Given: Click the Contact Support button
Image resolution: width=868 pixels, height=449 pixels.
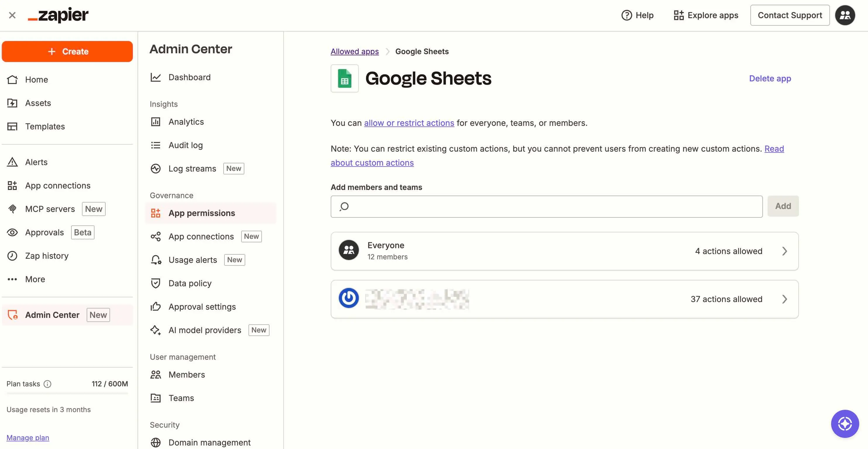Looking at the screenshot, I should [790, 15].
